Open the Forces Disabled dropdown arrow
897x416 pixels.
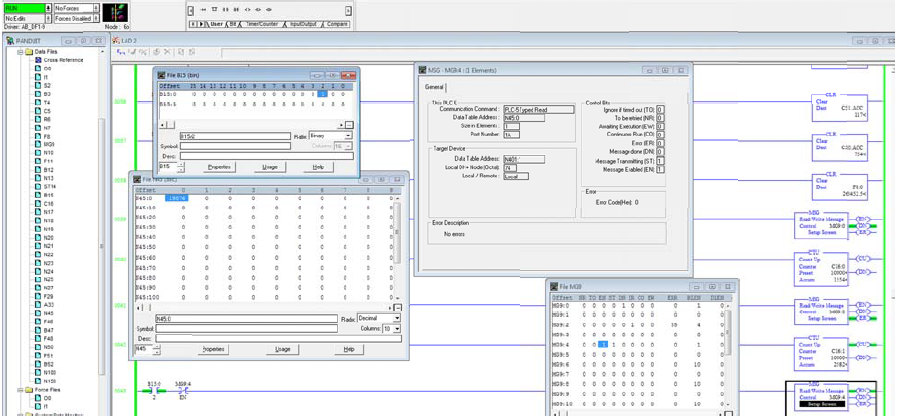pos(96,19)
